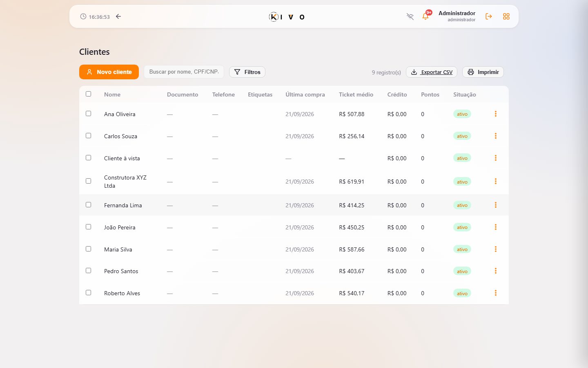The image size is (588, 368).
Task: Export the list via Exportar CSV
Action: [432, 72]
